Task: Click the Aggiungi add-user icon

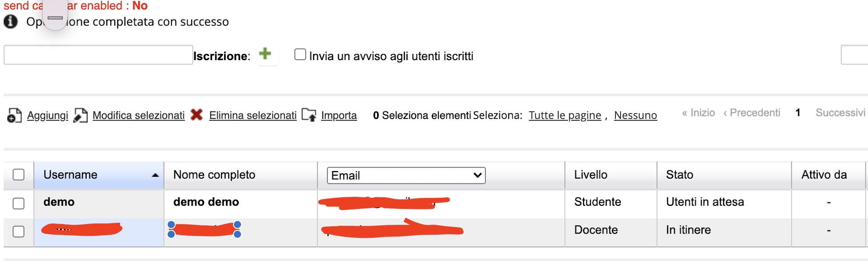Action: 14,115
